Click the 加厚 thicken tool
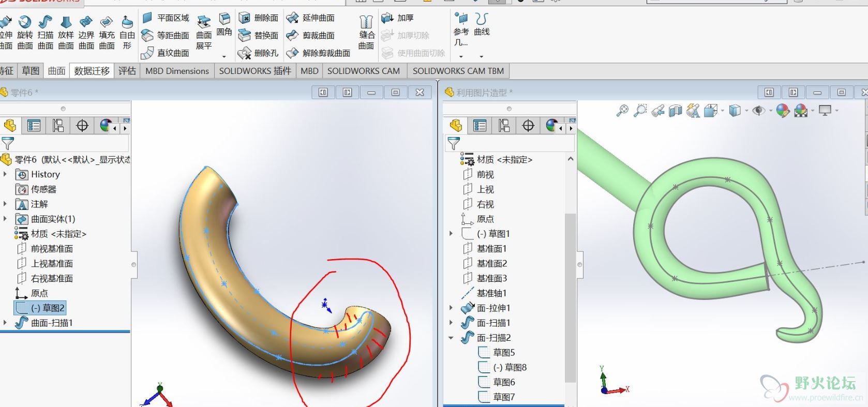868x407 pixels. 398,18
